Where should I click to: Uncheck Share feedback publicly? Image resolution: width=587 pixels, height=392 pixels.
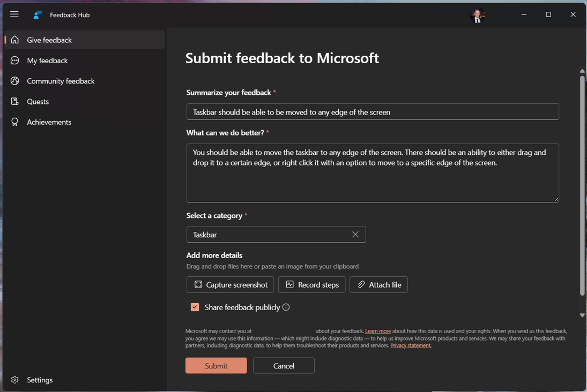195,307
